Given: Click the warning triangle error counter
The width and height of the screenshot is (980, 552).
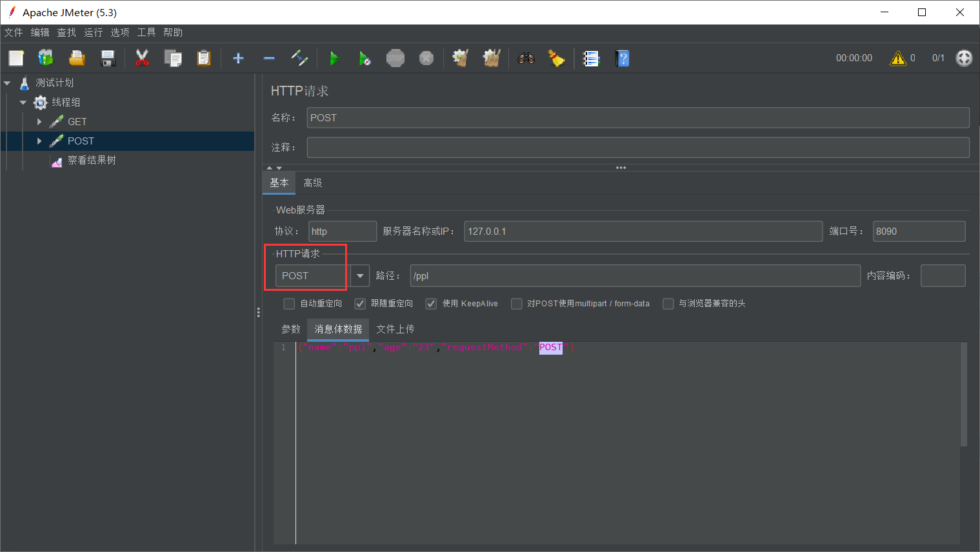Looking at the screenshot, I should 898,58.
